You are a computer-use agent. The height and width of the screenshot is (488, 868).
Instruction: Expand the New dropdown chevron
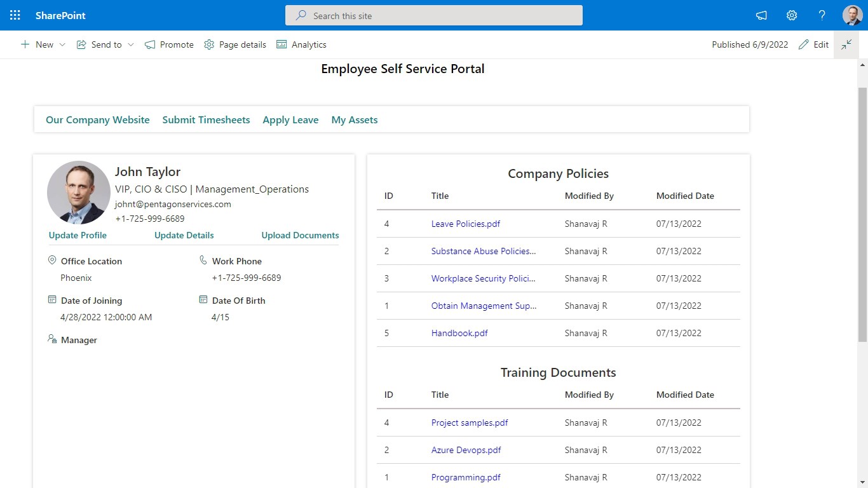pyautogui.click(x=62, y=44)
